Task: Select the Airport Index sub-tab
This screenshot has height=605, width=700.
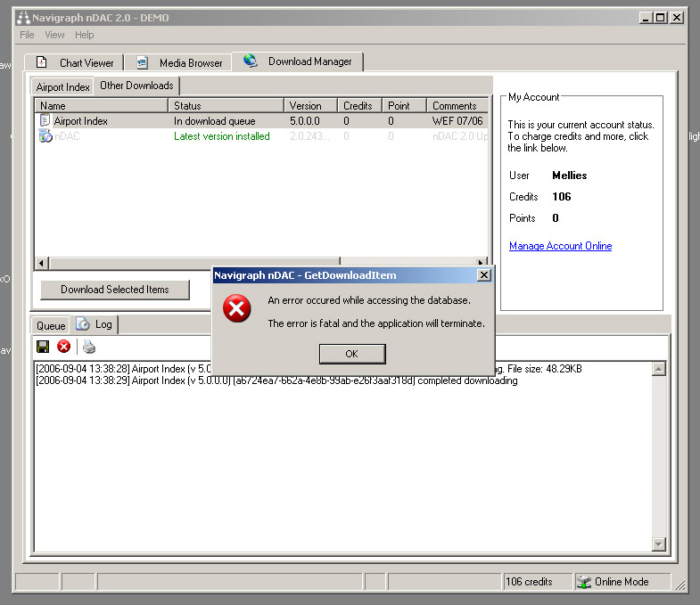Action: (x=62, y=87)
